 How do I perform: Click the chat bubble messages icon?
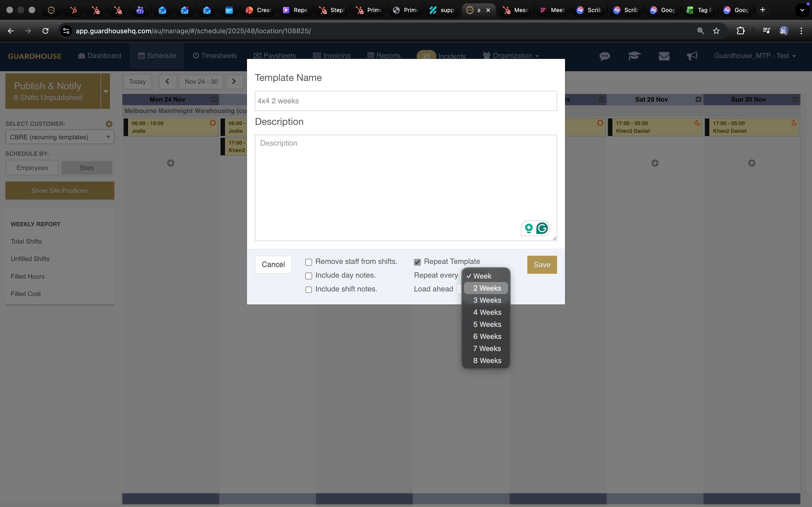click(604, 56)
